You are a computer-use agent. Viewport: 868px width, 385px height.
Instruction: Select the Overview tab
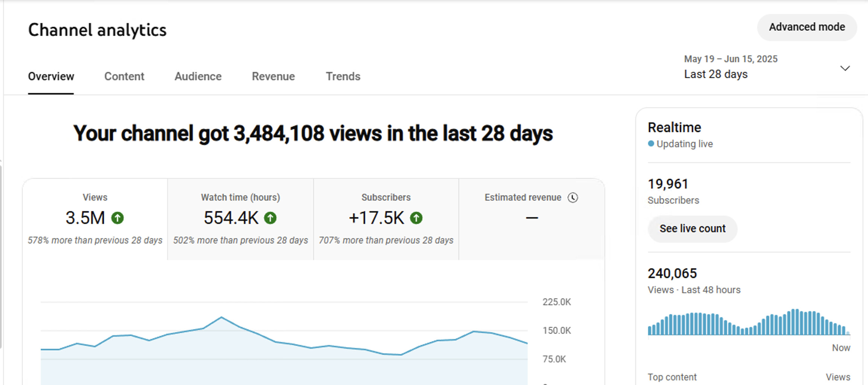point(51,76)
